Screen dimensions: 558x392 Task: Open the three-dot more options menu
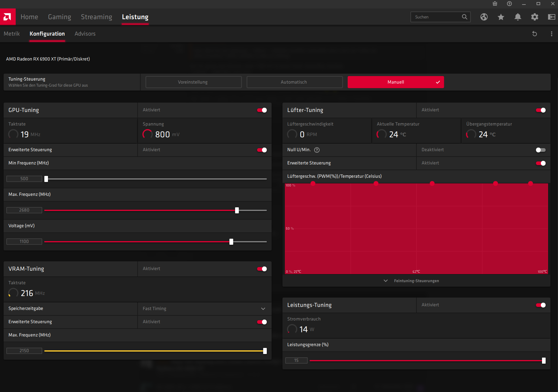552,34
